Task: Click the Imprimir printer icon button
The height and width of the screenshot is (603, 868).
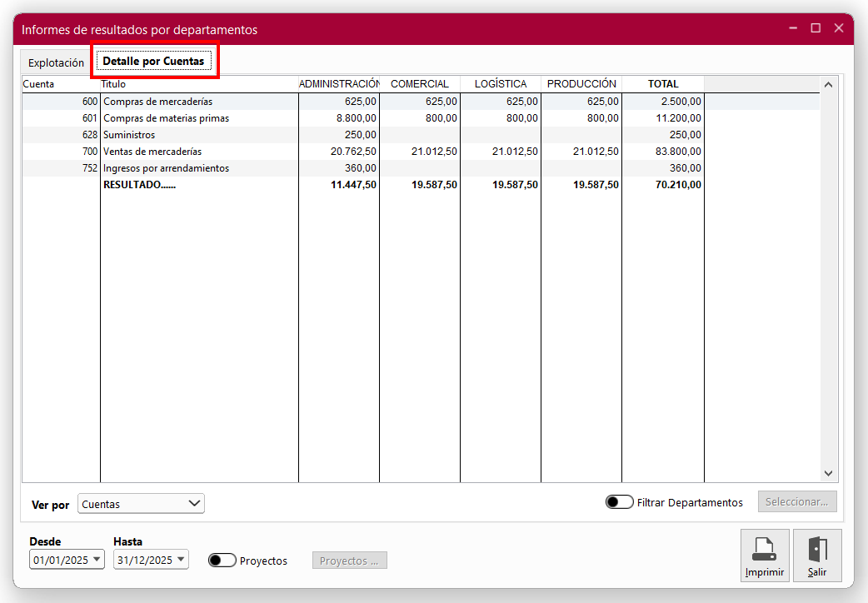Action: point(764,555)
